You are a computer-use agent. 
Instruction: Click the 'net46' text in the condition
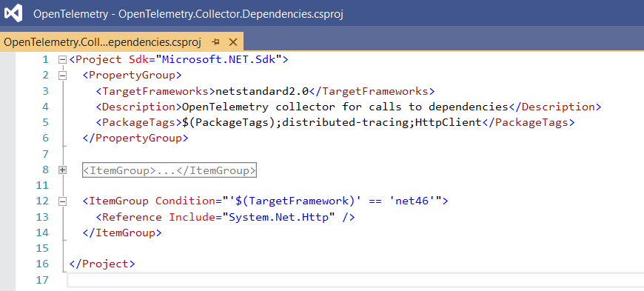pos(412,201)
